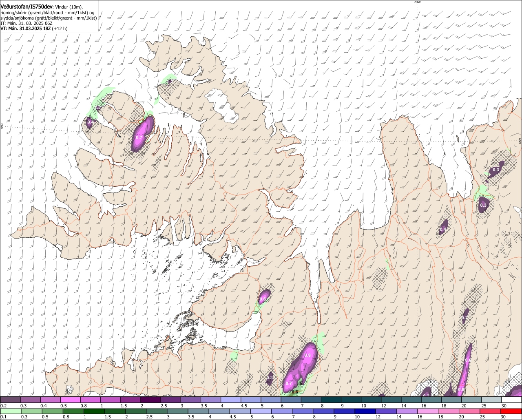The image size is (522, 420).
Task: Pick the pale green 0.1 rain legend swatch
Action: pyautogui.click(x=11, y=411)
